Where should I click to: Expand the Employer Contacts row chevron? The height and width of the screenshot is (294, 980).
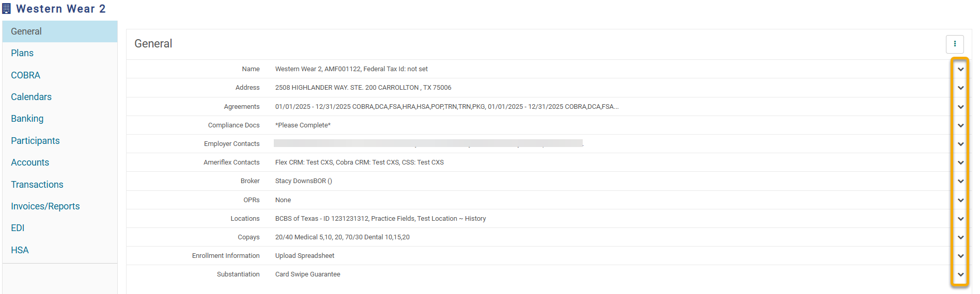point(960,144)
